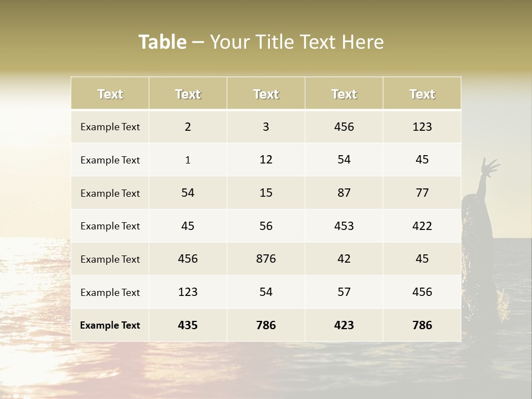Select the cell with small number 1
The height and width of the screenshot is (399, 532).
click(188, 160)
